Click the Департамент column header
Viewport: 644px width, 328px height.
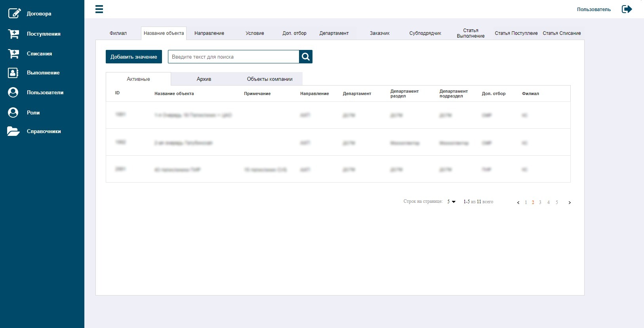click(x=357, y=93)
